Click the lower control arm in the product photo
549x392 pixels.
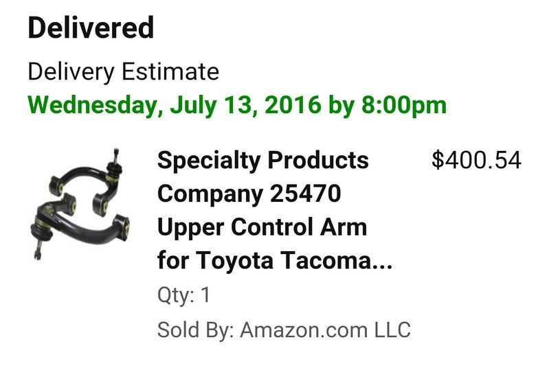click(80, 227)
